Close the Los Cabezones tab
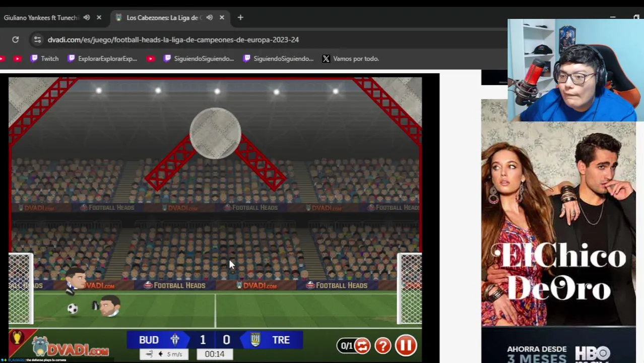 222,18
